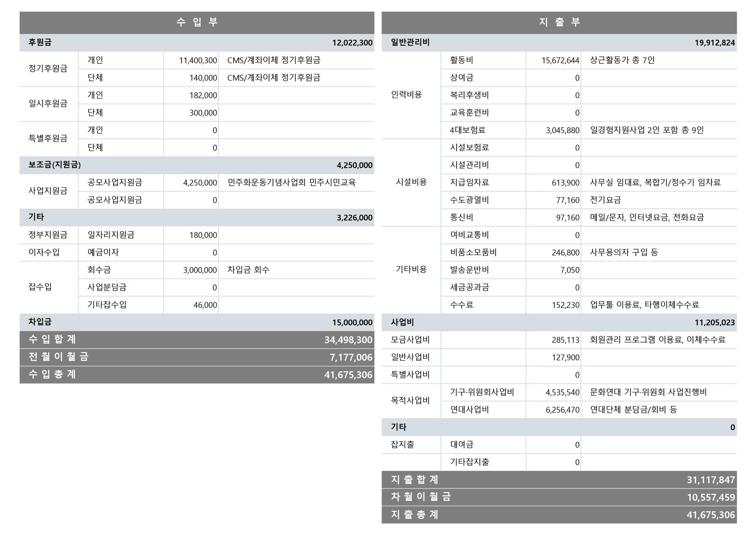Select 일경험지원사업 2인 포함 총 9인 note

pyautogui.click(x=646, y=130)
